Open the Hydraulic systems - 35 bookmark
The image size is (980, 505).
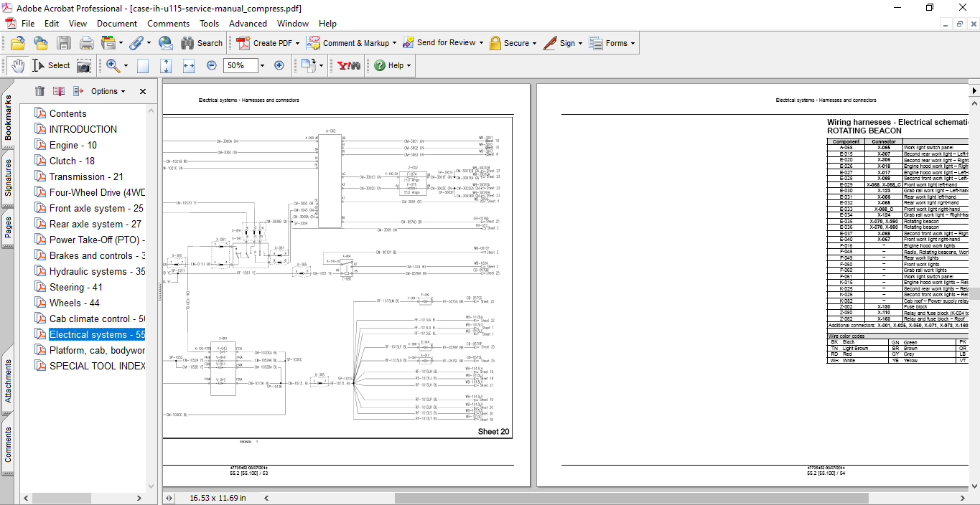tap(97, 271)
